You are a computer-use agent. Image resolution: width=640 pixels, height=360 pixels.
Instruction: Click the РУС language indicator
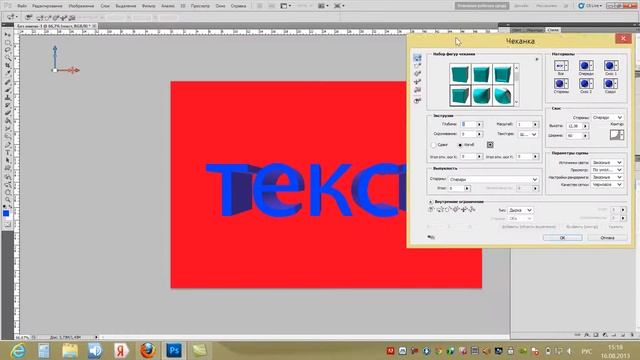pos(587,351)
